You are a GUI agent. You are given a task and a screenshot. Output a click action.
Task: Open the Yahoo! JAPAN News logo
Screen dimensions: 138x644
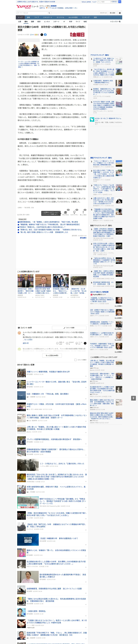pyautogui.click(x=27, y=7)
